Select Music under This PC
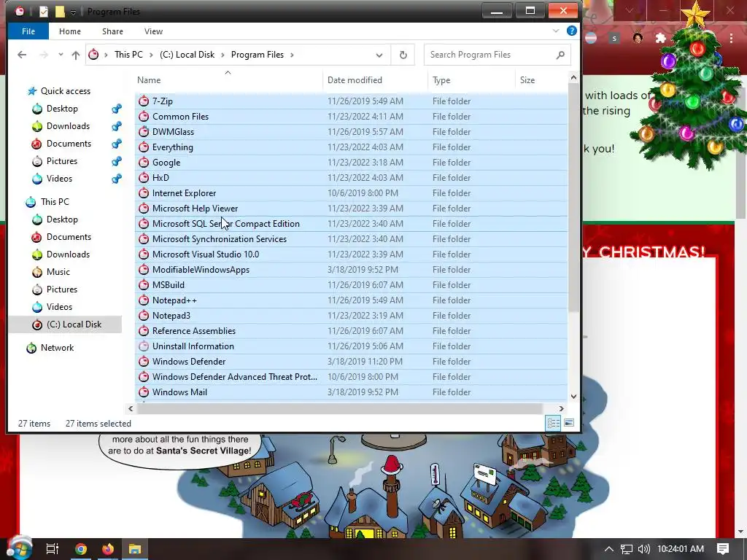The image size is (747, 560). click(x=58, y=272)
